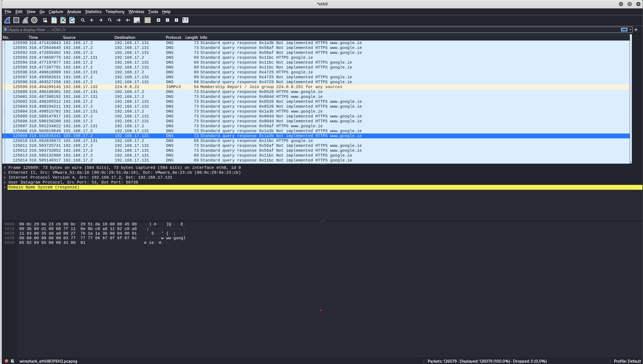The image size is (643, 364).
Task: Open the Statistics menu
Action: (93, 12)
